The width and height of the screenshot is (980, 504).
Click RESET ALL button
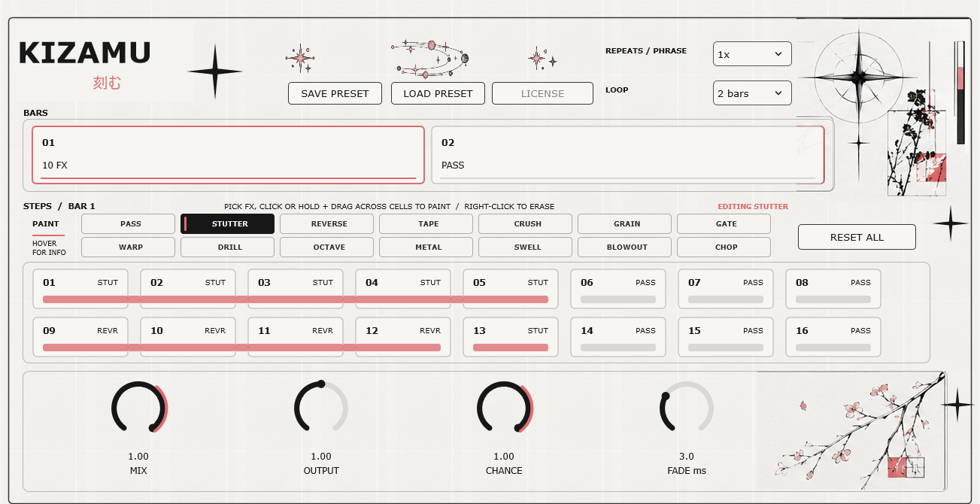click(x=857, y=237)
